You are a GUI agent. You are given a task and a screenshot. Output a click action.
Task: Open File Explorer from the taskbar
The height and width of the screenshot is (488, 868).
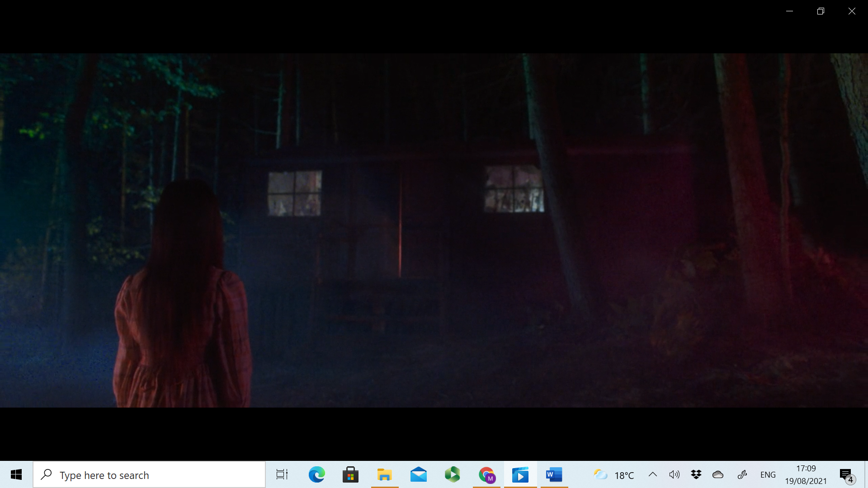tap(384, 475)
